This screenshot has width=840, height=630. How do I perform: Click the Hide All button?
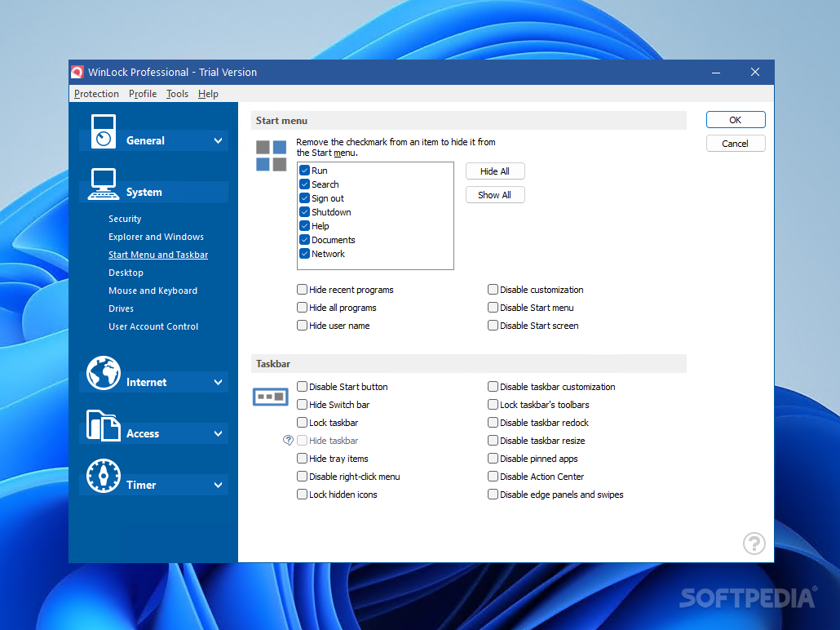pyautogui.click(x=495, y=171)
